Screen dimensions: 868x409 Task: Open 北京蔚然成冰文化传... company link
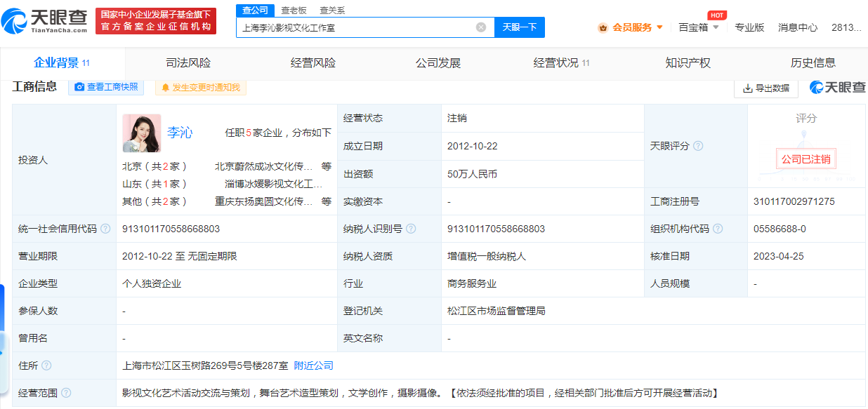pos(263,166)
